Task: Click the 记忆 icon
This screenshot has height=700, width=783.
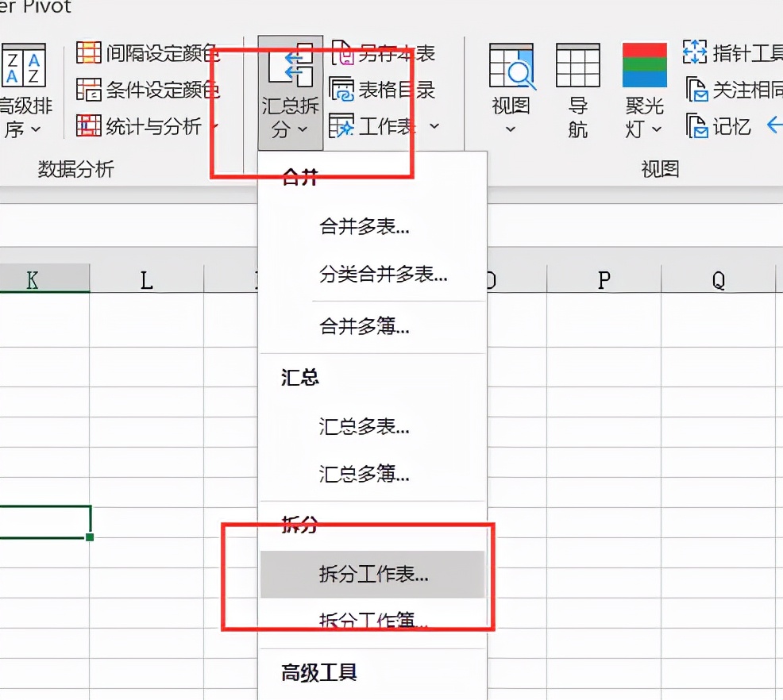Action: (696, 125)
